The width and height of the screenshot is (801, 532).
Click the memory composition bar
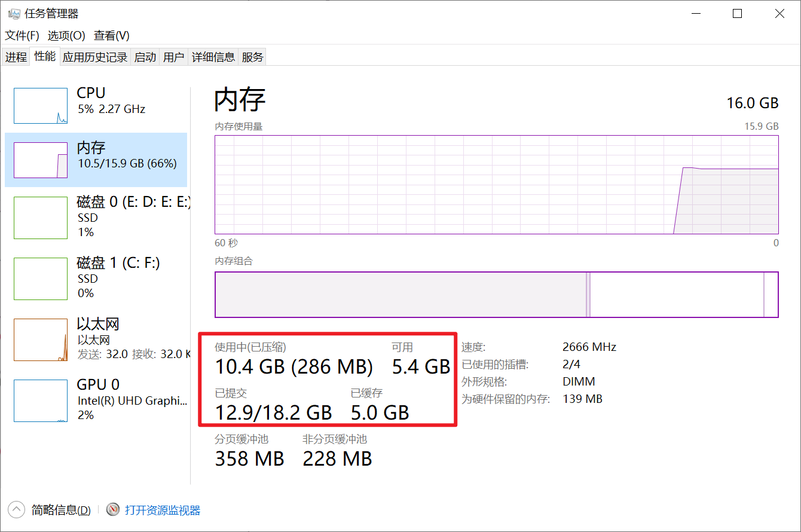pos(496,295)
